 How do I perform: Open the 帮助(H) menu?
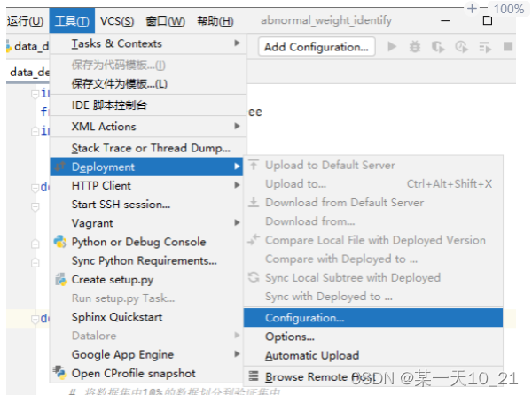[215, 21]
